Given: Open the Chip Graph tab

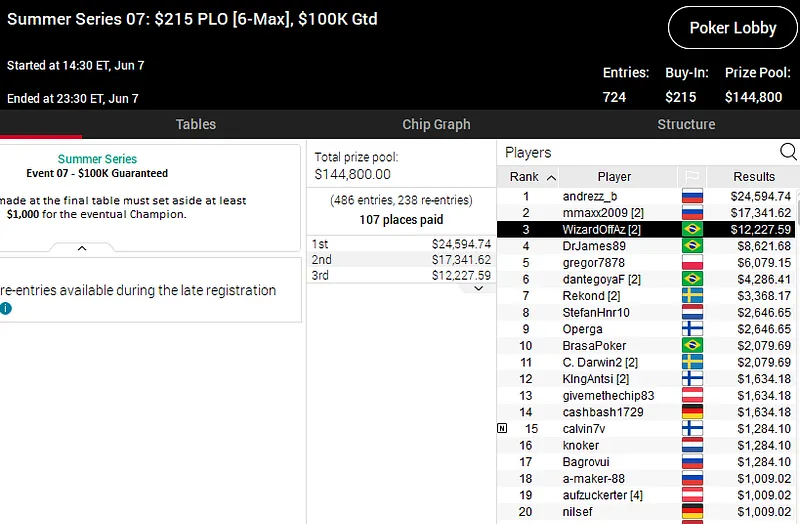Looking at the screenshot, I should tap(436, 124).
